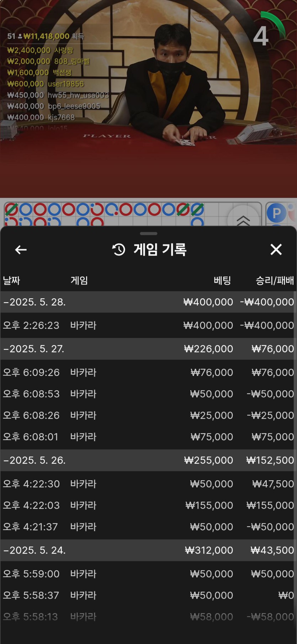The image size is (297, 644).
Task: Collapse the 2025. 5. 24. date group
Action: tap(35, 550)
